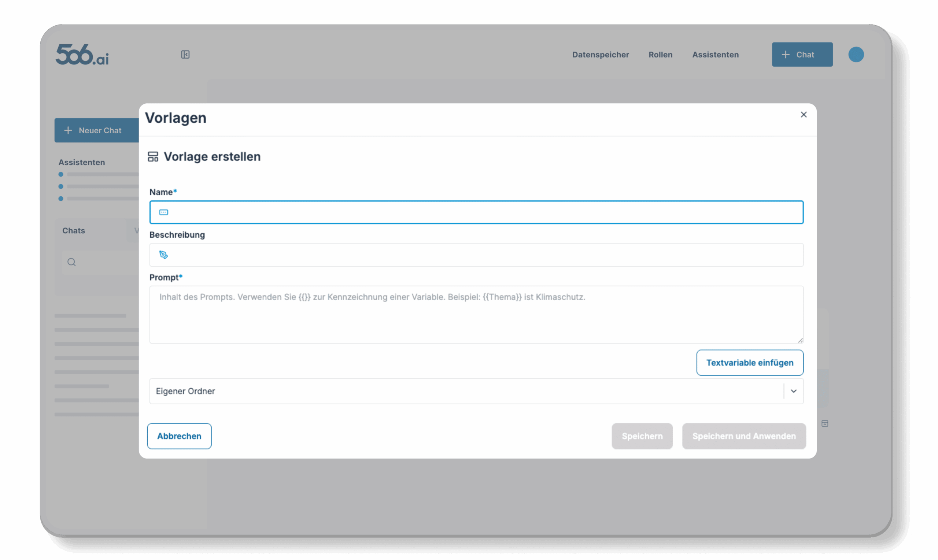Focus the Prompt text area
This screenshot has height=560, width=938.
coord(476,315)
